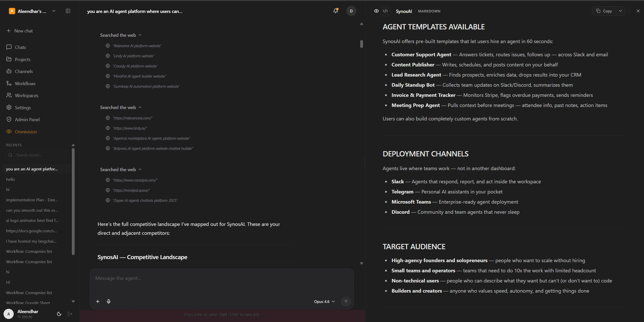Open the Opus 4.6 model dropdown
Screen dimensions: 644x322
point(324,301)
